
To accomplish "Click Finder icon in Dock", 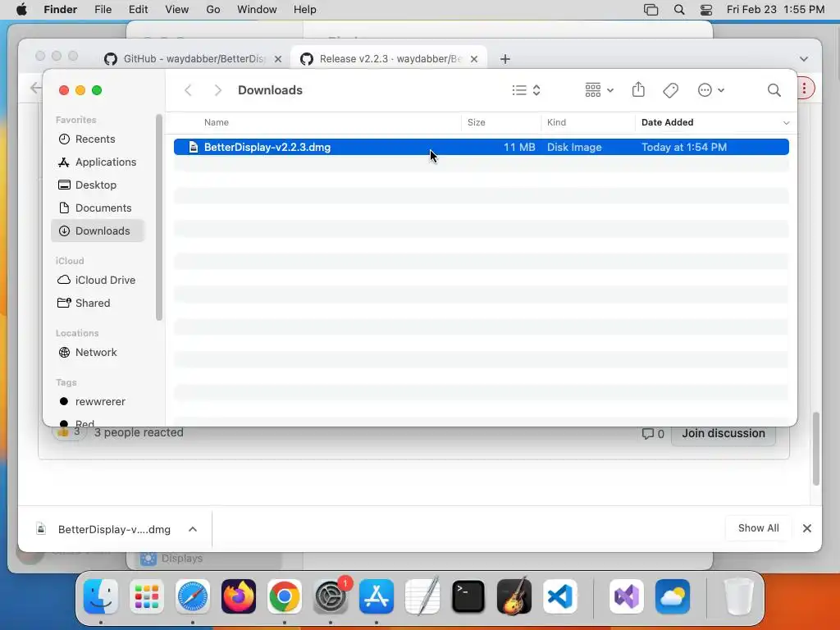I will tap(101, 596).
